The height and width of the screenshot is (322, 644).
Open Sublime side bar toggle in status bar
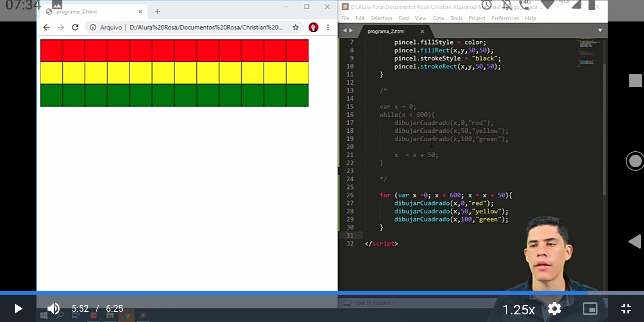pos(347,303)
